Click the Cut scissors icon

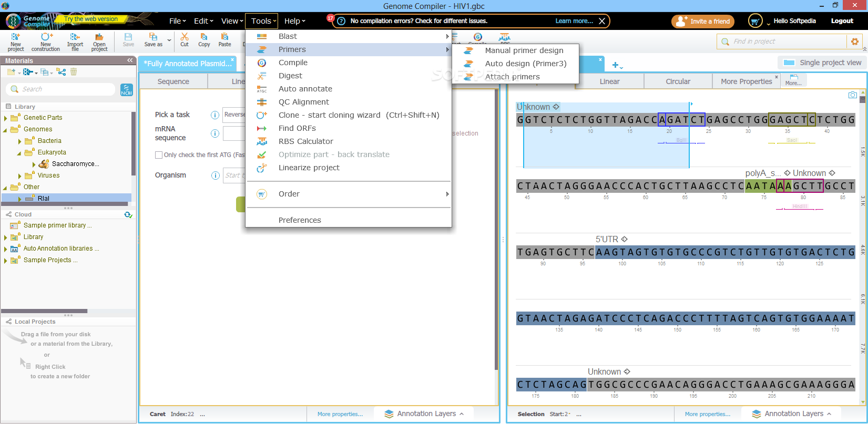(x=185, y=40)
